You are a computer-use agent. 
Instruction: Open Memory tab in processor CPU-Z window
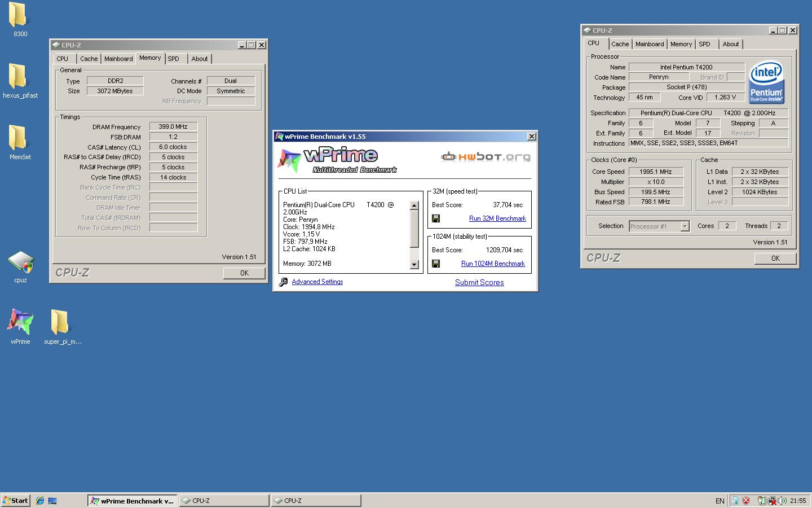681,44
